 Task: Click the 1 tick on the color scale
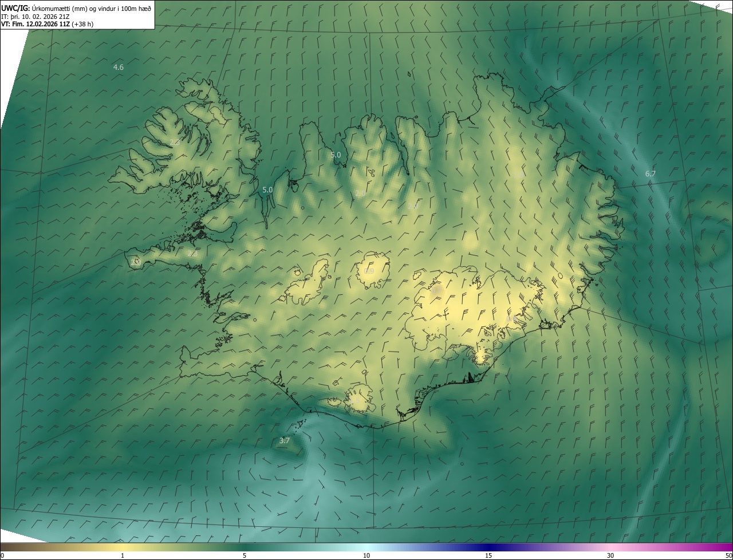[123, 555]
